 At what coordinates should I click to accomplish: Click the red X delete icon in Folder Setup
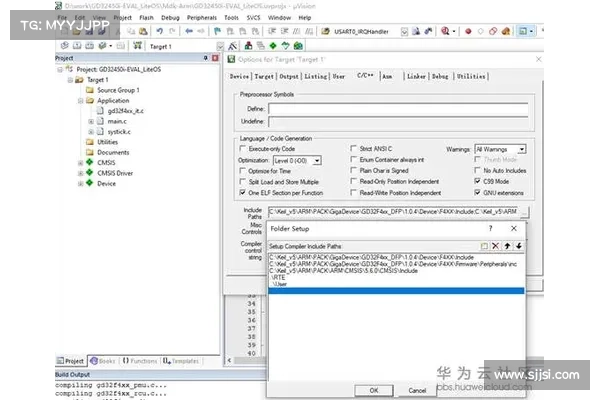[496, 246]
